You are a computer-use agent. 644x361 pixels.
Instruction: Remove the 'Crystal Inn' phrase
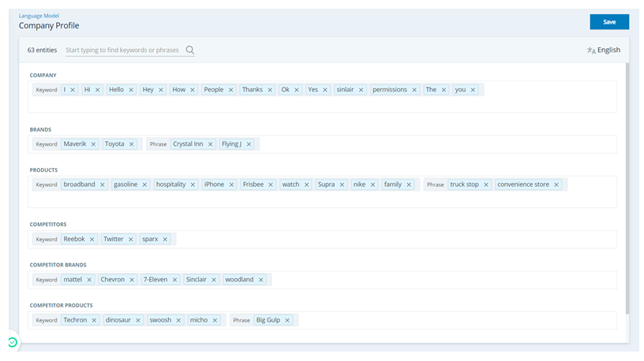tap(210, 144)
